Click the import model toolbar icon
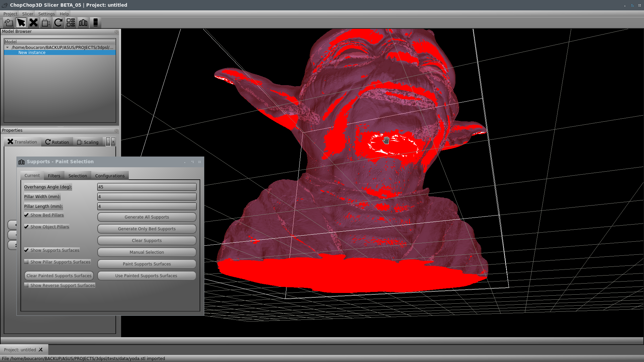This screenshot has height=362, width=644. (9, 22)
